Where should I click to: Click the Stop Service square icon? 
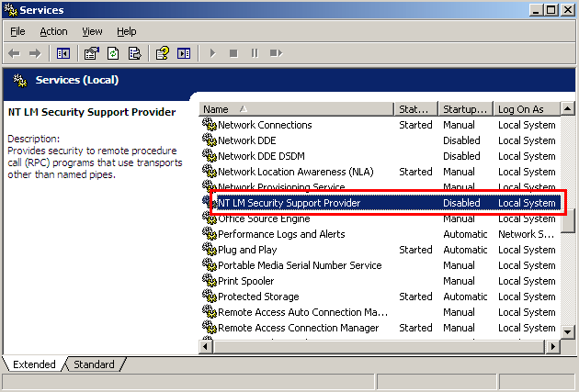pyautogui.click(x=233, y=53)
